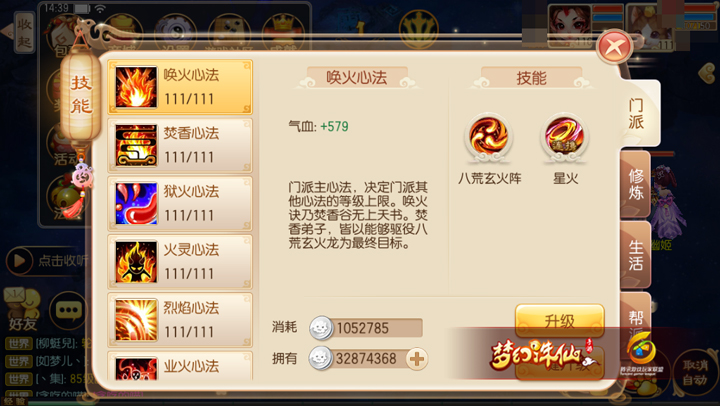Select the 业火心法 list entry

click(180, 366)
